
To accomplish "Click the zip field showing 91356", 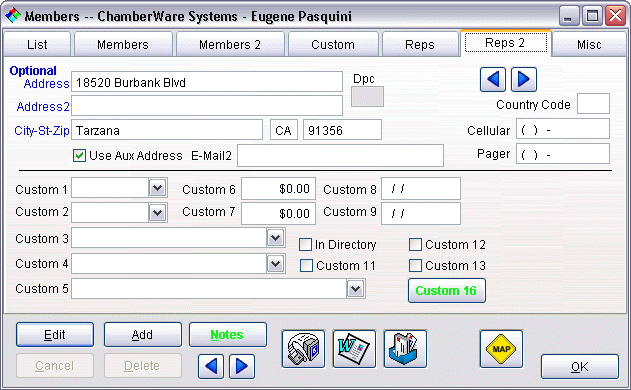I will click(x=342, y=130).
